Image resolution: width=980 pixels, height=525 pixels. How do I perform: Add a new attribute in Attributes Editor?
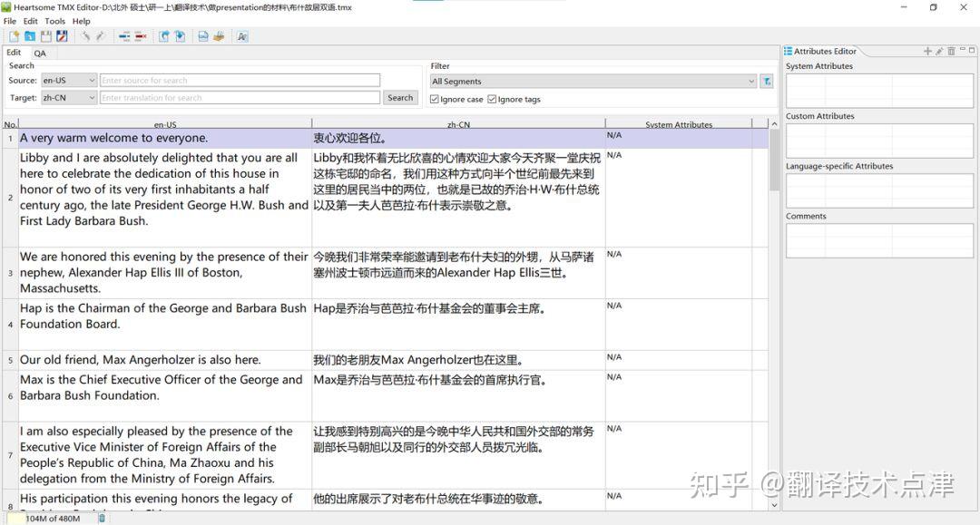[927, 51]
